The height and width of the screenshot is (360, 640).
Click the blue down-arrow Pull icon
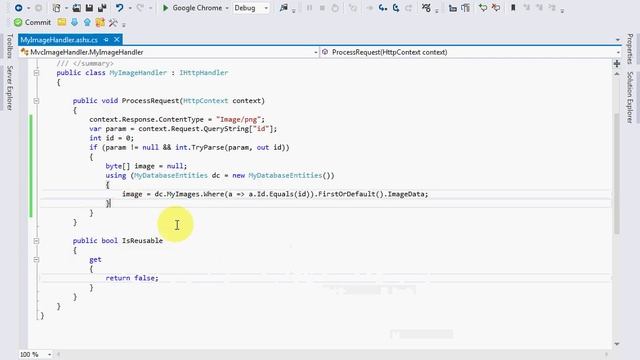74,22
